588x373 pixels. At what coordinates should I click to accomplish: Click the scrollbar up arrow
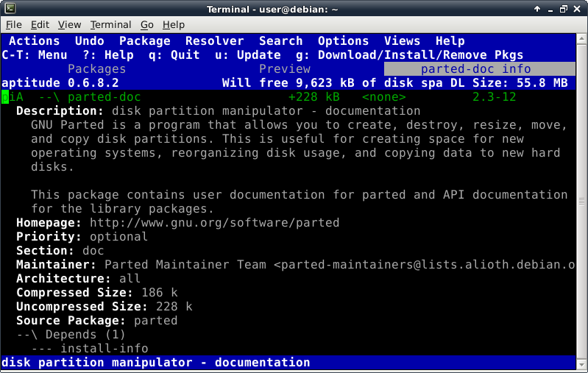(581, 38)
